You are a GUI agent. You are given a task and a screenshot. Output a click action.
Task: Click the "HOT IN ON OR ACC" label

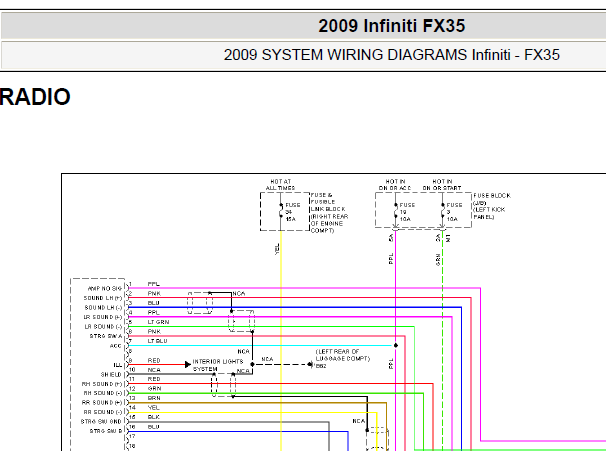coord(395,185)
